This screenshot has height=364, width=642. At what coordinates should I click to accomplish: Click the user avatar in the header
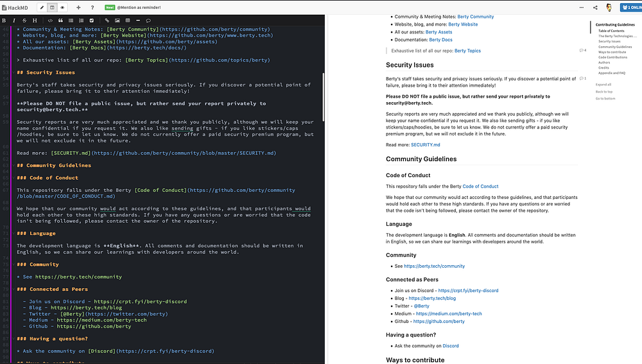point(609,7)
